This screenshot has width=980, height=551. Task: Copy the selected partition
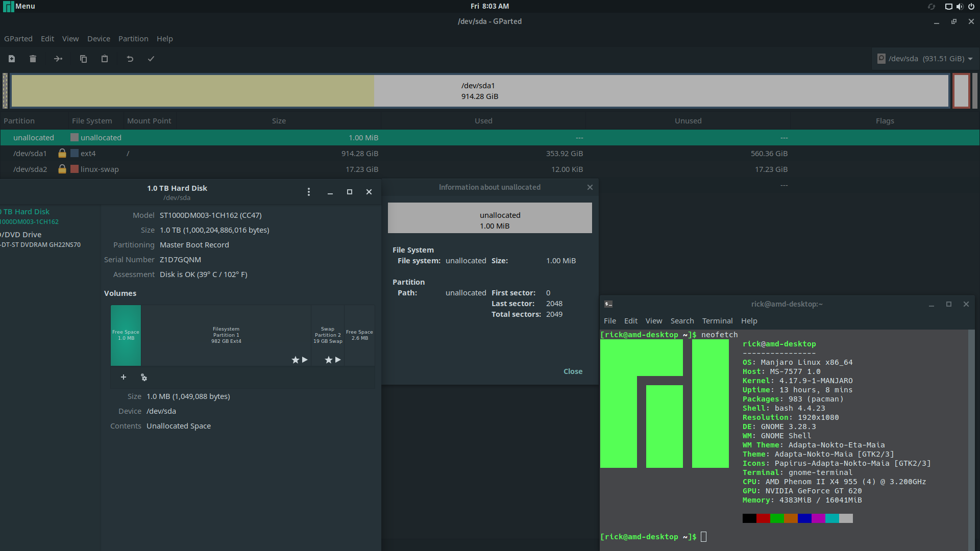pyautogui.click(x=83, y=59)
